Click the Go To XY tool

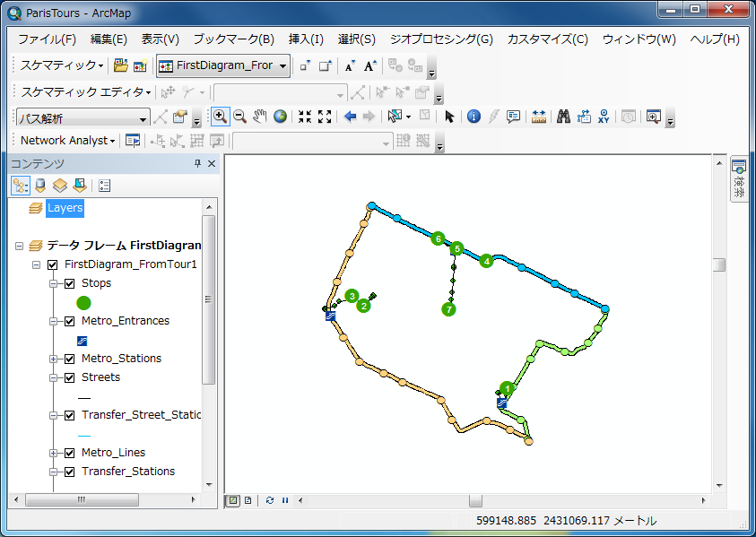[x=604, y=117]
